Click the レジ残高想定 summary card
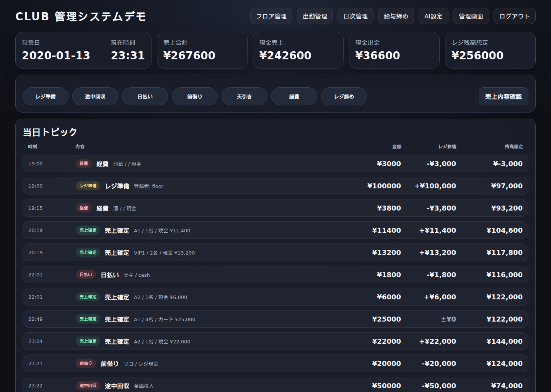This screenshot has height=392, width=551. pyautogui.click(x=490, y=50)
